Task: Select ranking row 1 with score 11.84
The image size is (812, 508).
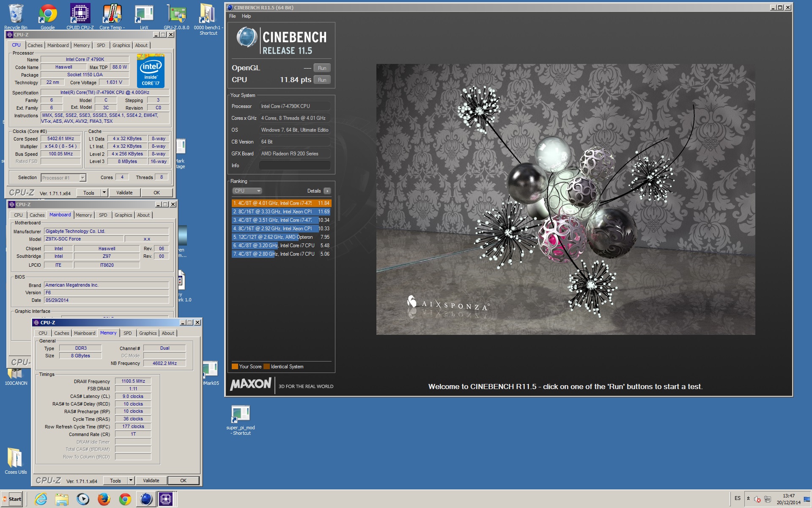Action: tap(281, 203)
